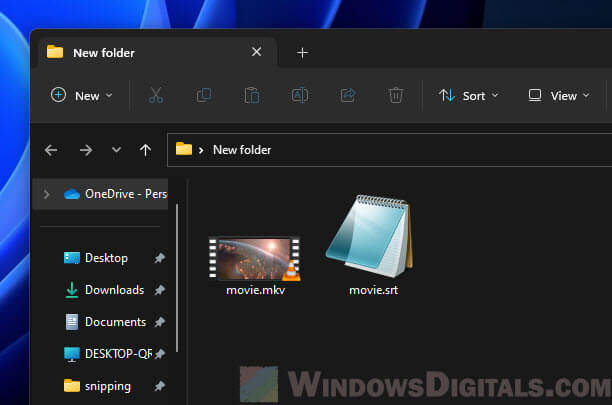Image resolution: width=612 pixels, height=405 pixels.
Task: Unpin Desktop using its pin icon
Action: click(159, 258)
